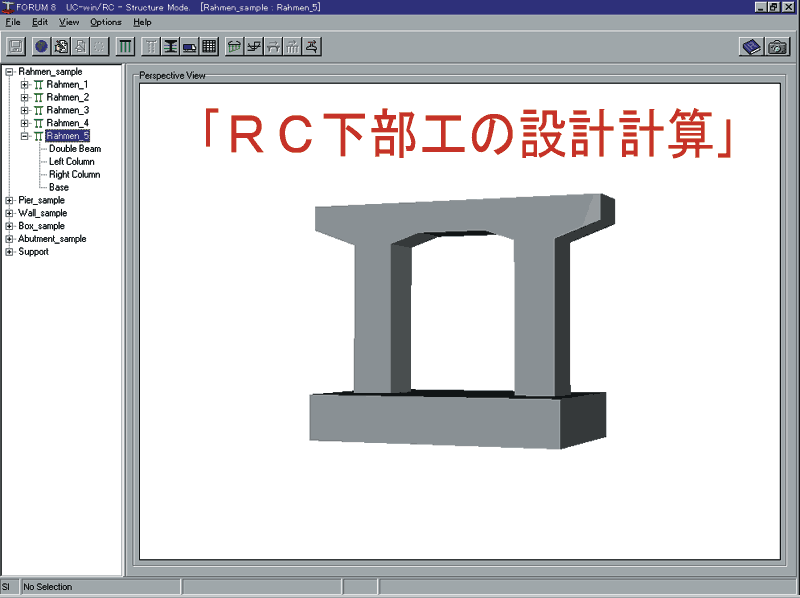This screenshot has width=800, height=598.
Task: Click the black grid table icon
Action: pos(209,46)
